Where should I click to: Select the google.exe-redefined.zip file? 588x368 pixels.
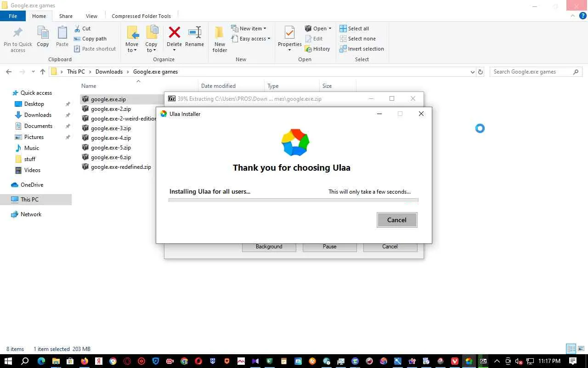[121, 167]
